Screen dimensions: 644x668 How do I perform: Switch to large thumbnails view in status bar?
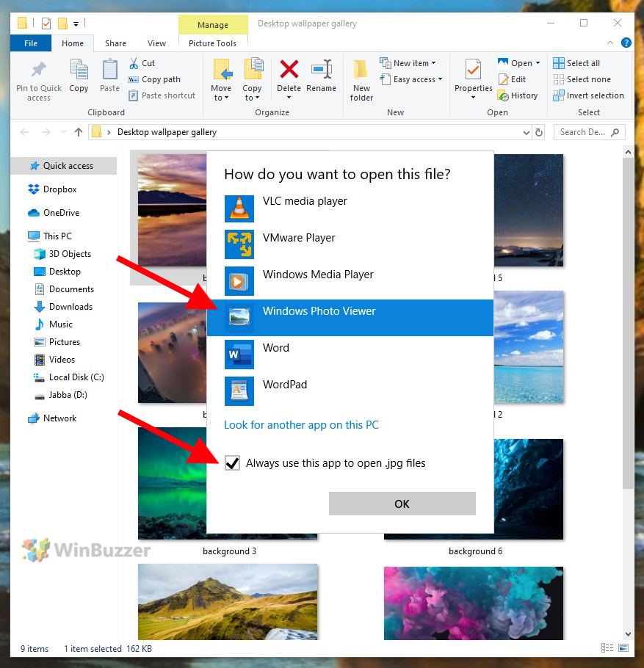(623, 648)
